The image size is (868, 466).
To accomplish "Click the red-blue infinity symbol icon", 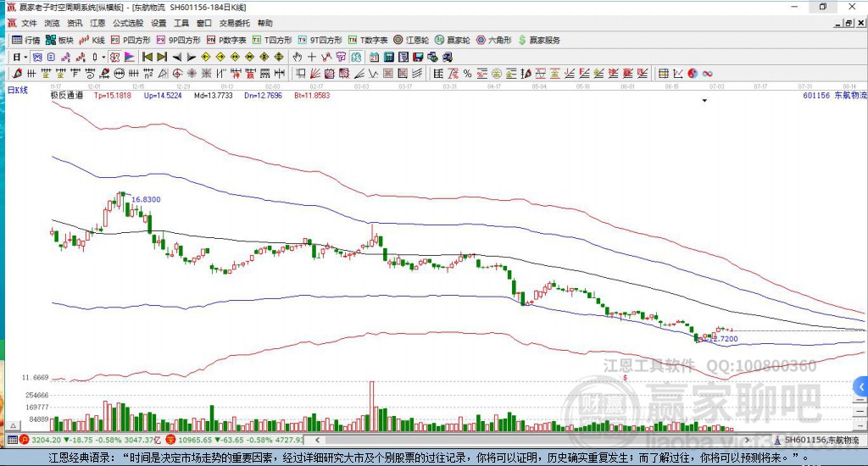I will pos(707,74).
